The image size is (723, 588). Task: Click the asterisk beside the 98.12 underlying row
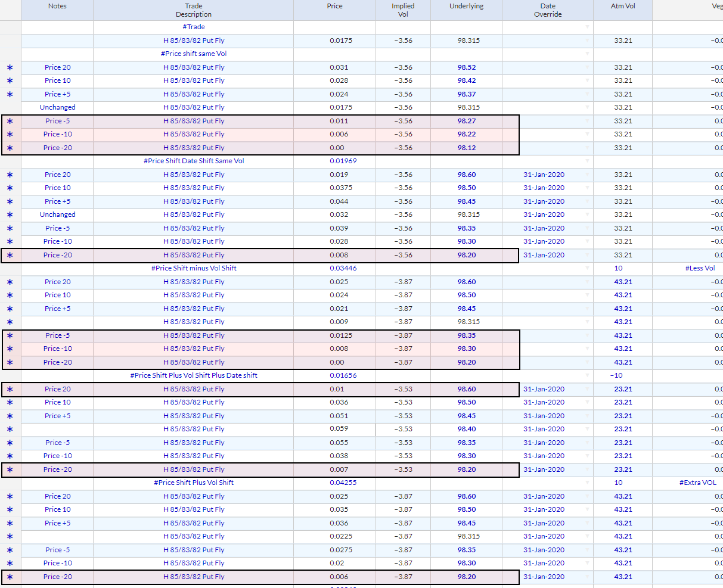coord(10,148)
